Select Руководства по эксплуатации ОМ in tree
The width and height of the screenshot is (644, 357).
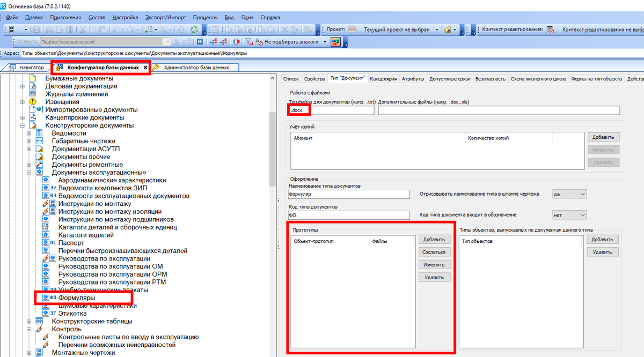[x=111, y=266]
